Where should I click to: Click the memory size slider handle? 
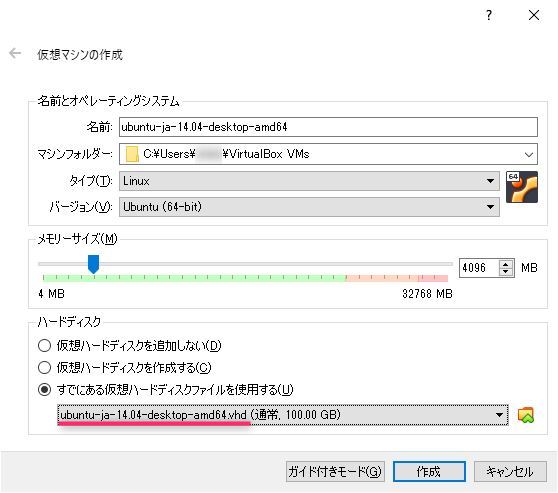[x=94, y=264]
